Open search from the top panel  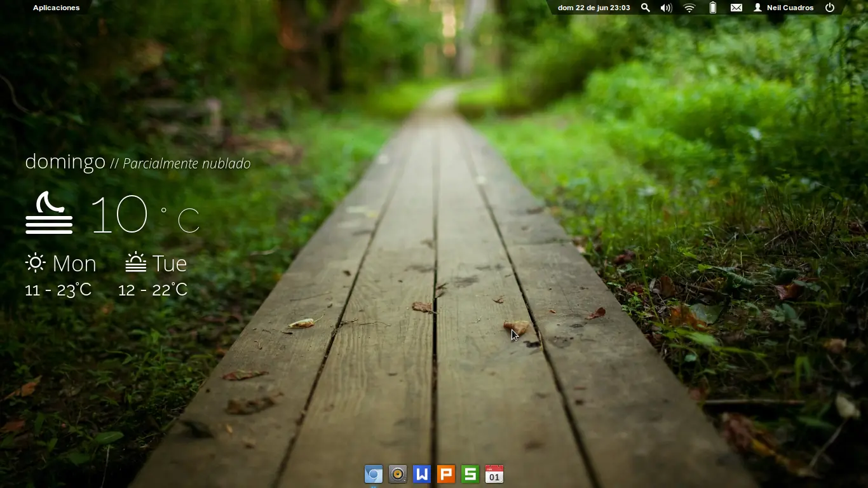[645, 8]
